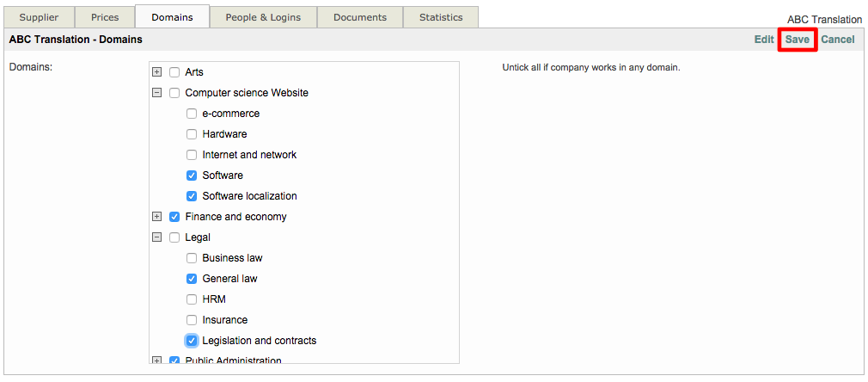Uncheck the Software checkbox
Screen dimensions: 868x382
[192, 176]
